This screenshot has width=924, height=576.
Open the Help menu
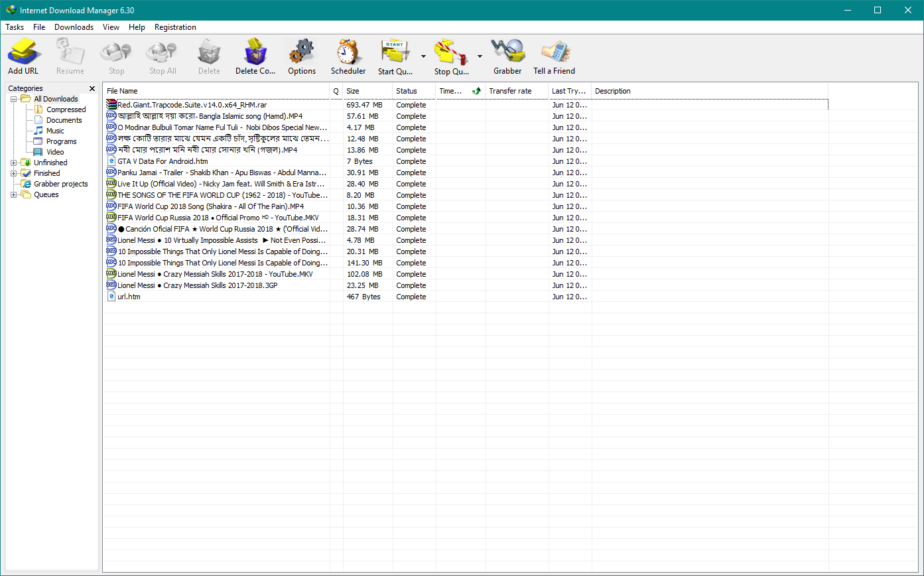point(137,27)
